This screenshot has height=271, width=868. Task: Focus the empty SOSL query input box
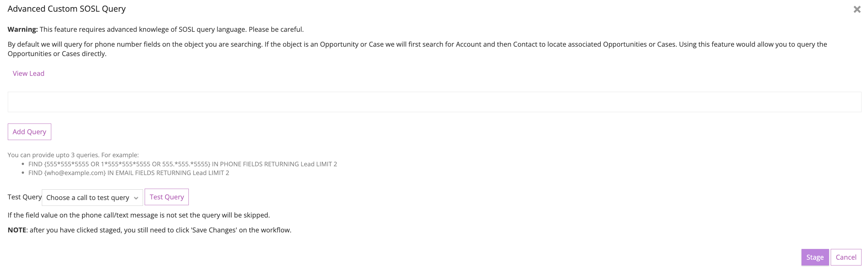coord(434,102)
